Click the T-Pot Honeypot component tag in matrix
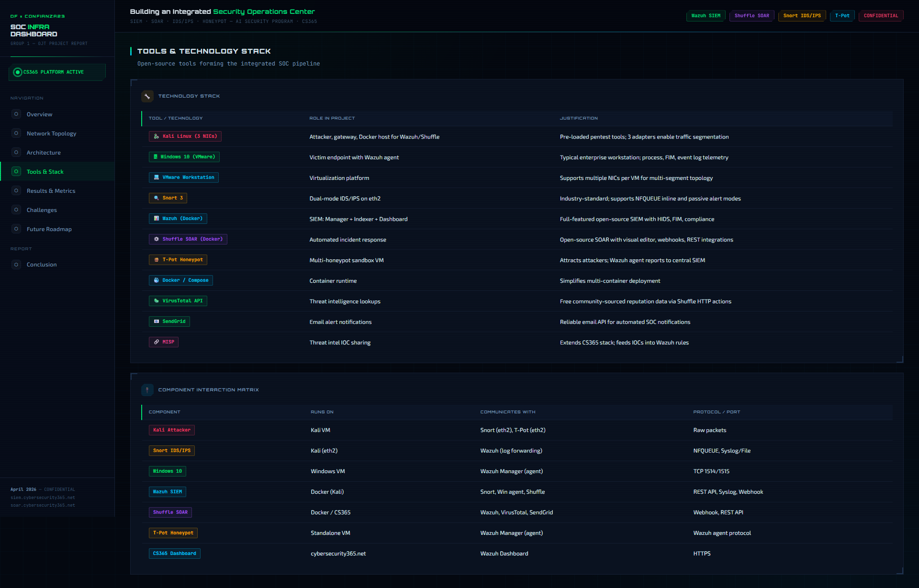This screenshot has width=919, height=588. tap(173, 533)
